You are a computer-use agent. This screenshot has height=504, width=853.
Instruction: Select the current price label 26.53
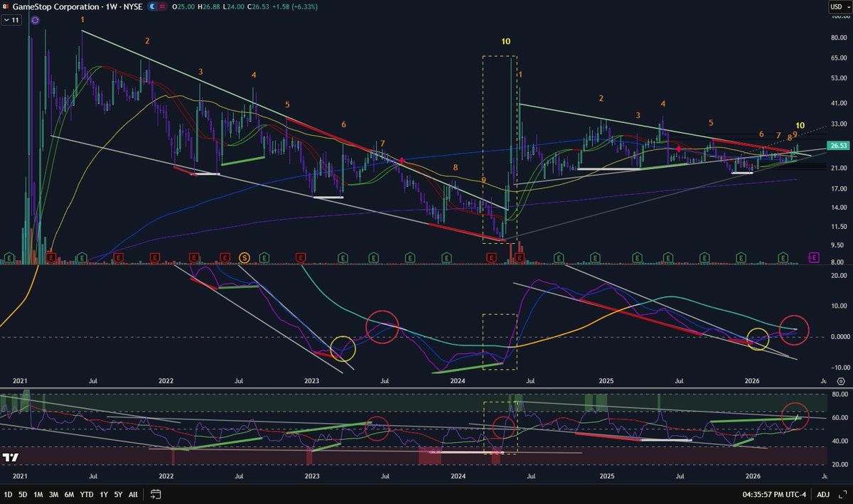click(839, 146)
